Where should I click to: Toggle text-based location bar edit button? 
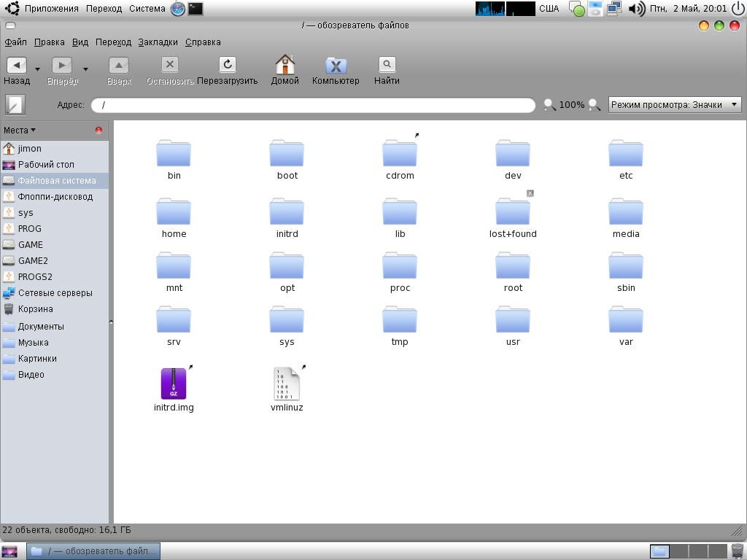click(15, 105)
